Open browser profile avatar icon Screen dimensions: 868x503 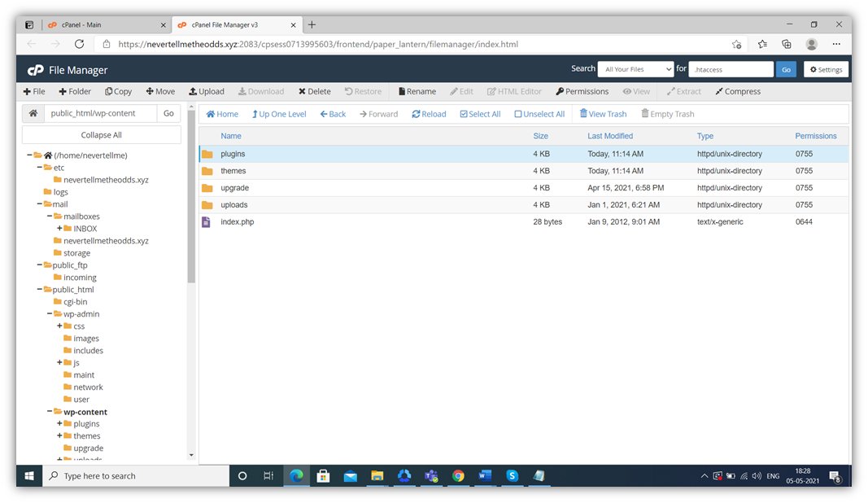(x=812, y=44)
